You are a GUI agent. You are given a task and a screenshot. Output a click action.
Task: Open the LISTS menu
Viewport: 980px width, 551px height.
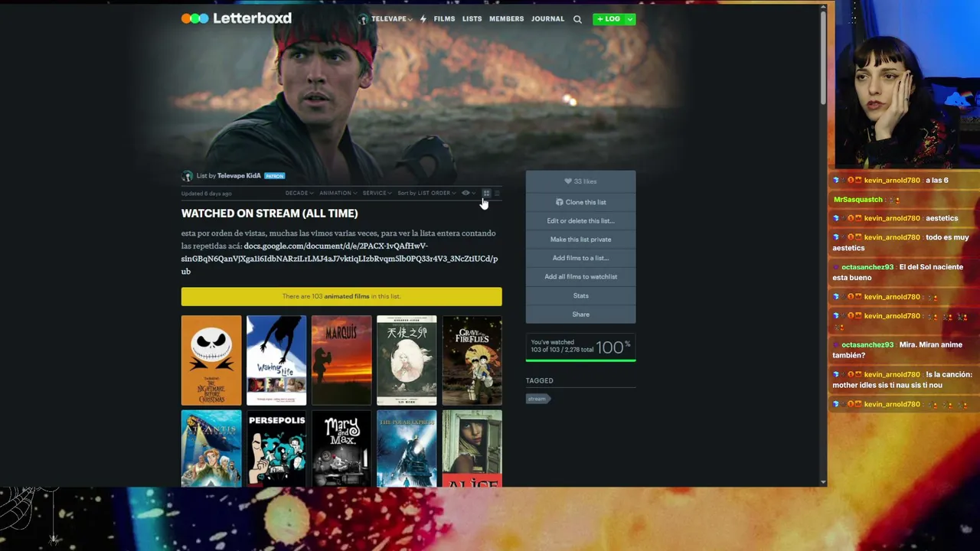[472, 19]
